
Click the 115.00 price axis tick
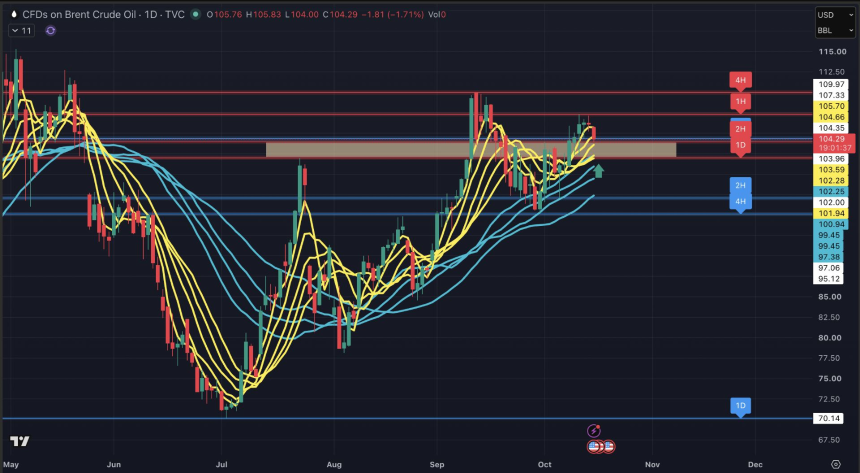(832, 52)
